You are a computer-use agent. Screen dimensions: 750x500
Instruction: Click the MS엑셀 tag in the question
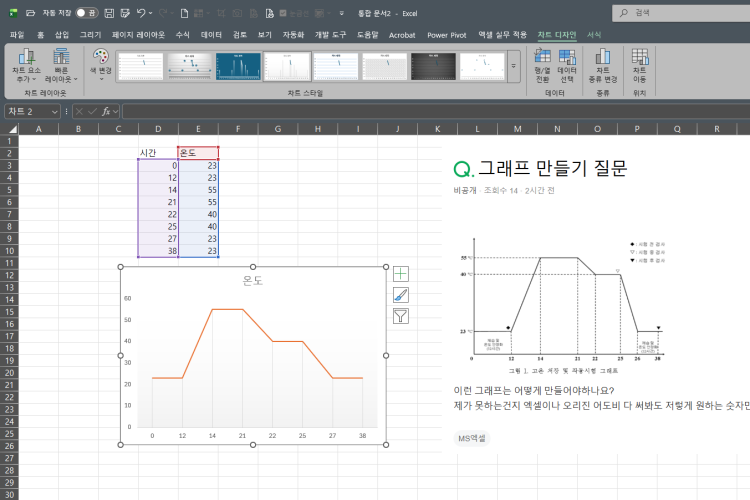click(472, 438)
